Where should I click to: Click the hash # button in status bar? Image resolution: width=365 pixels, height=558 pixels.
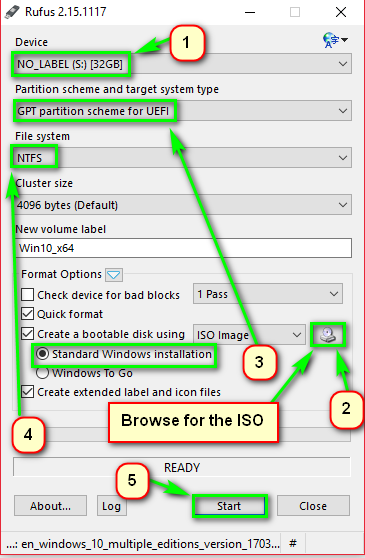coord(293,543)
